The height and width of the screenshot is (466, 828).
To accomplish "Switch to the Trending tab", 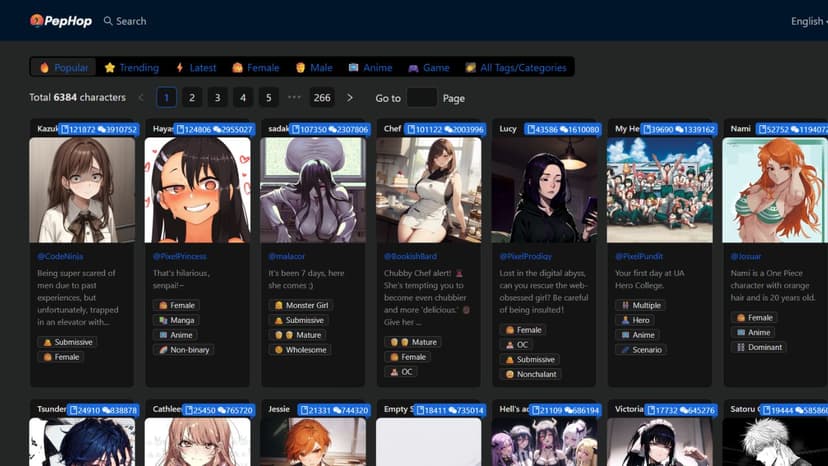I will pyautogui.click(x=131, y=67).
